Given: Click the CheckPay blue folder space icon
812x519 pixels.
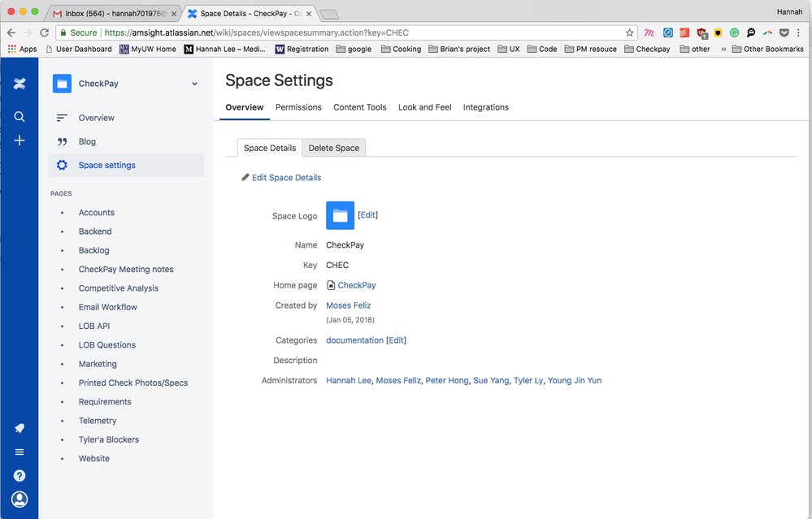Looking at the screenshot, I should point(62,84).
